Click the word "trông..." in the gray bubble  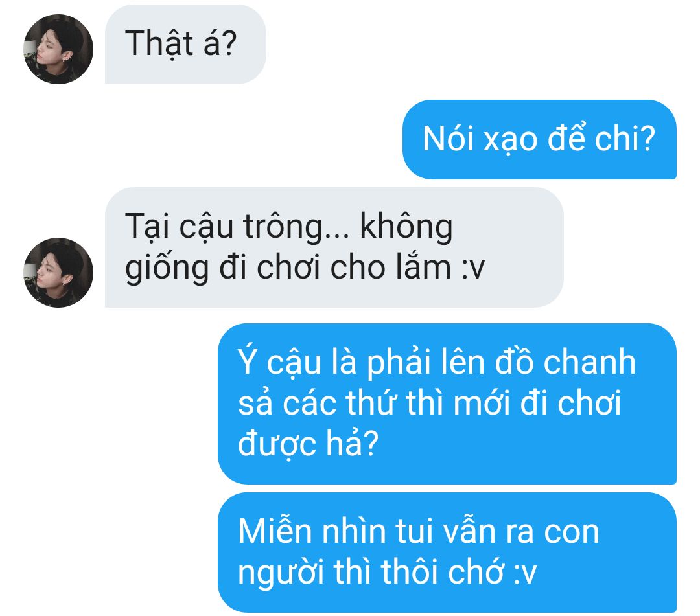coord(296,227)
